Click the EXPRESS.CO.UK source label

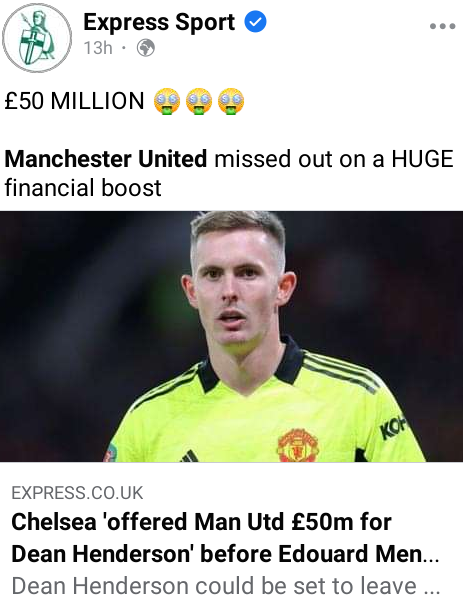pyautogui.click(x=78, y=493)
